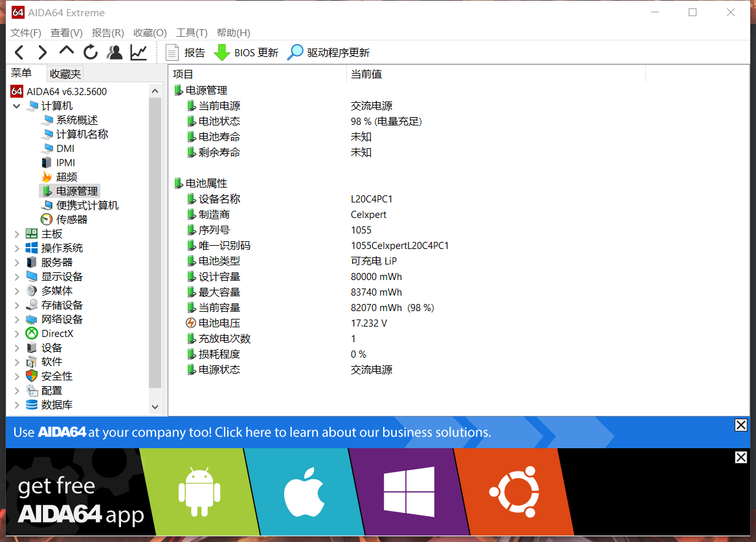Click the 驱动程序更新 magnifier button
756x542 pixels.
click(x=328, y=52)
